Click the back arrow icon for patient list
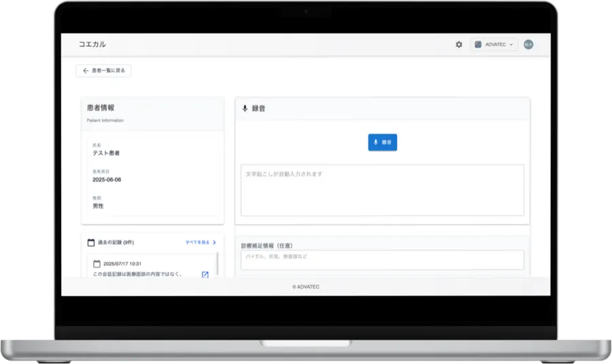Image resolution: width=612 pixels, height=364 pixels. tap(85, 71)
